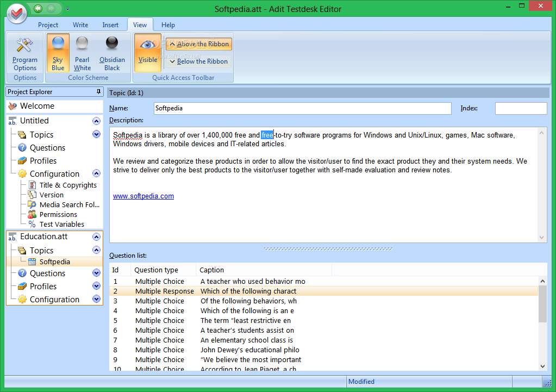Toggle Visible quick access toolbar
Image resolution: width=556 pixels, height=392 pixels.
pyautogui.click(x=148, y=53)
